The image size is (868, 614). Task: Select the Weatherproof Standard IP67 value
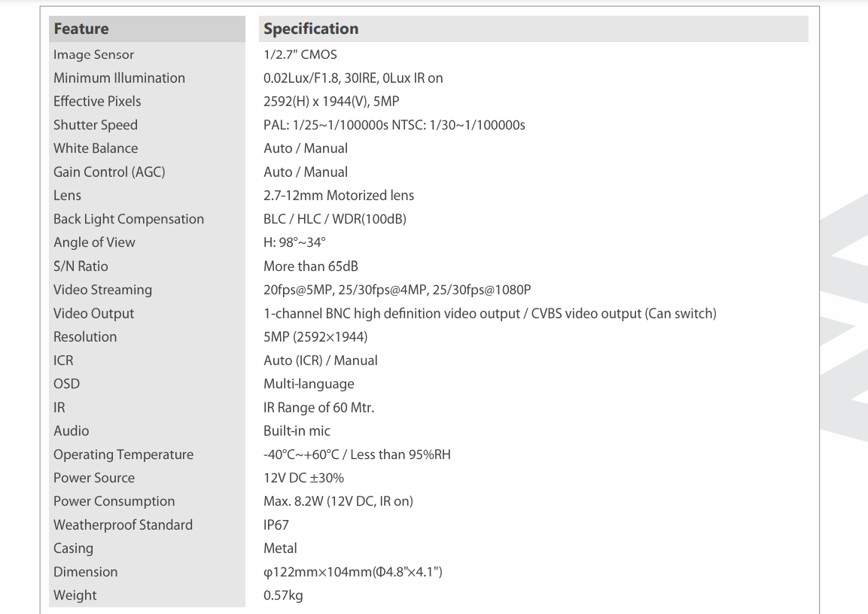click(276, 525)
